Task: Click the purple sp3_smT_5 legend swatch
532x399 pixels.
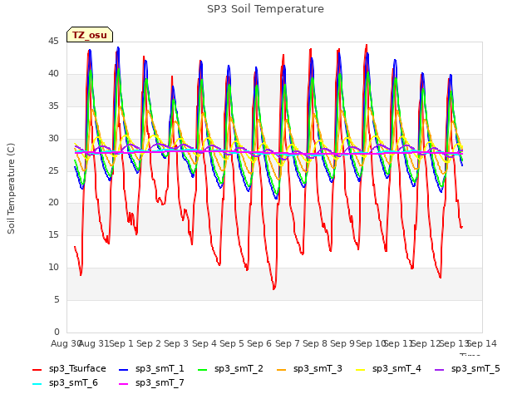Action: coord(440,370)
